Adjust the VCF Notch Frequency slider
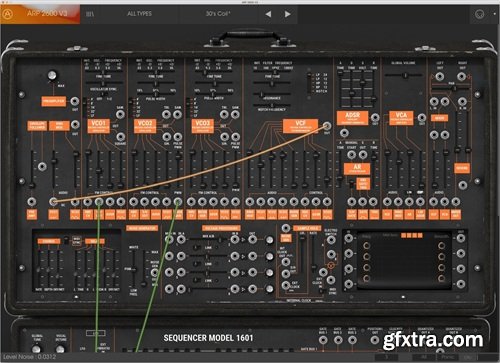The height and width of the screenshot is (363, 500). point(272,106)
